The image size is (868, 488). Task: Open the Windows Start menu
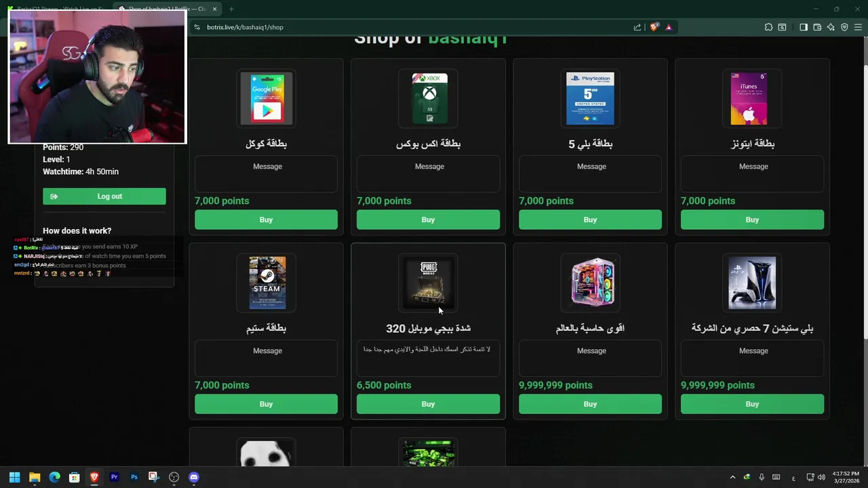tap(15, 477)
